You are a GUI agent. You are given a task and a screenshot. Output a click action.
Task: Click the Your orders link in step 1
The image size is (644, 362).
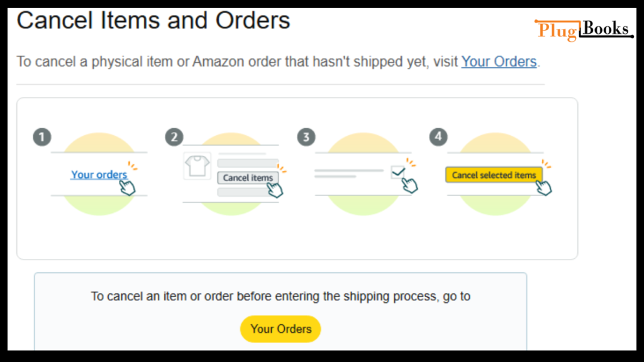click(x=99, y=175)
